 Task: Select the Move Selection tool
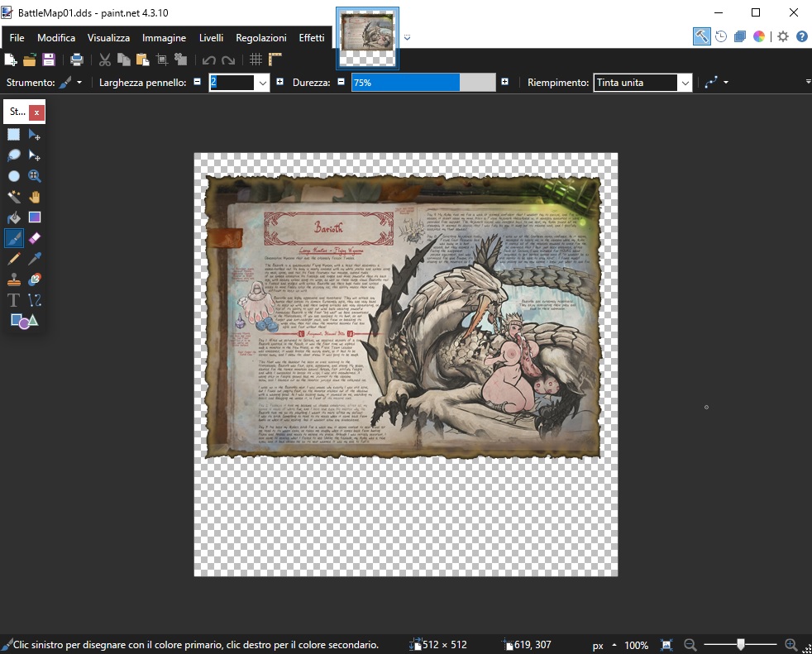(x=34, y=155)
